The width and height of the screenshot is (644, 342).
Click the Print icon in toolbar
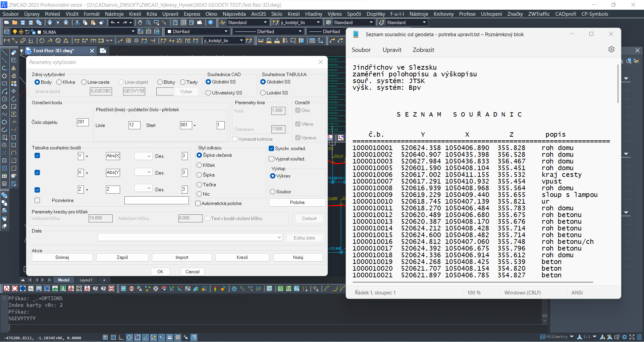50,22
